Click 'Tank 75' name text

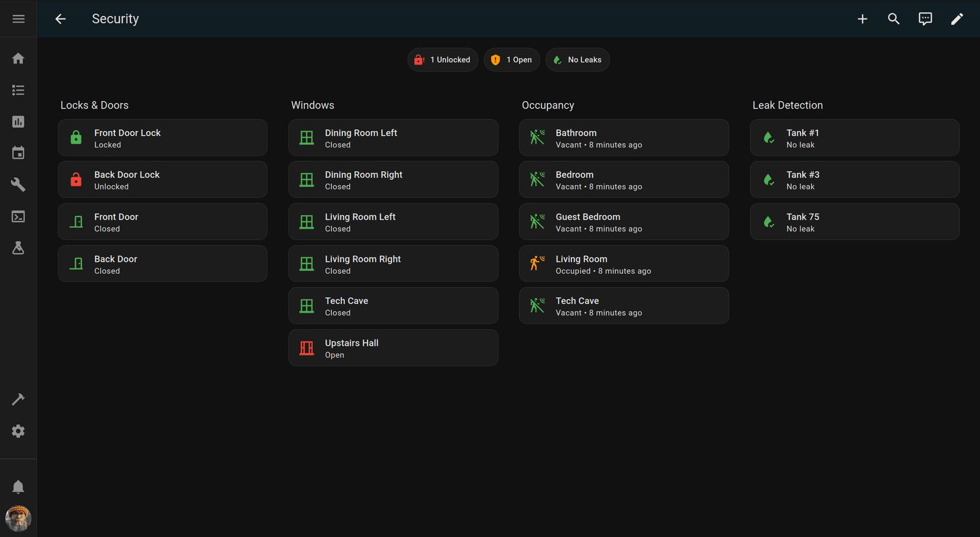click(x=802, y=217)
